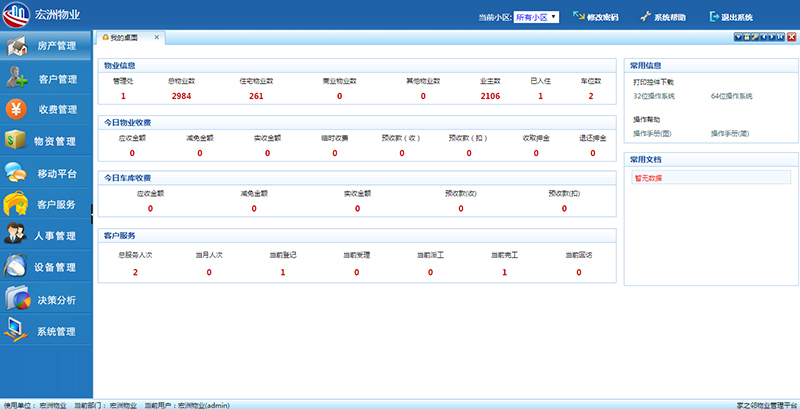
Task: Open the 操作手册(图) manual link
Action: (x=652, y=133)
